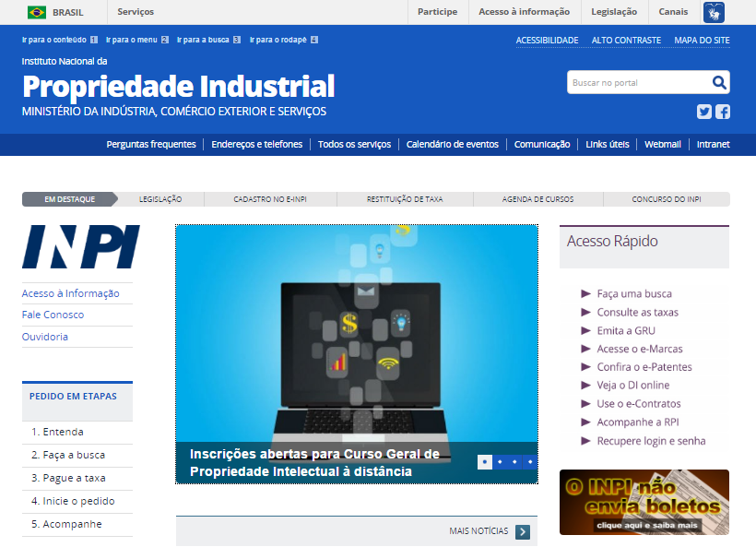The width and height of the screenshot is (756, 559).
Task: Select the first carousel slide dot
Action: tap(484, 461)
